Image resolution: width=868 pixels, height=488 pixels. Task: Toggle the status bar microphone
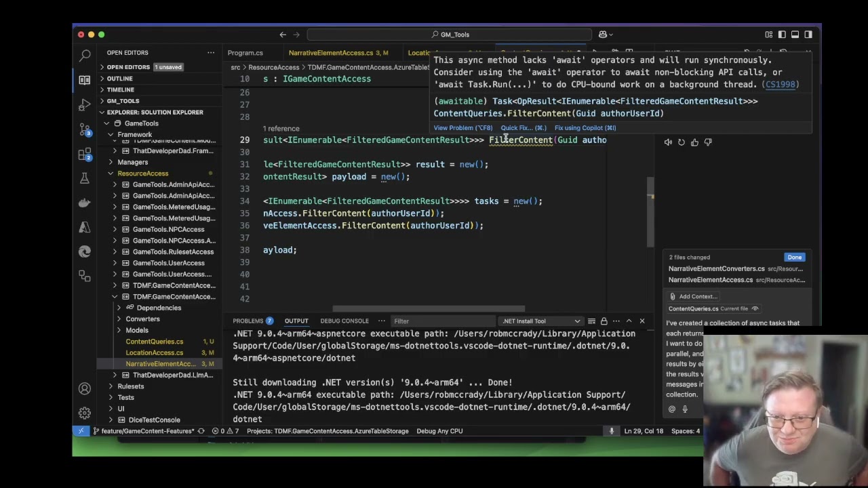[611, 431]
